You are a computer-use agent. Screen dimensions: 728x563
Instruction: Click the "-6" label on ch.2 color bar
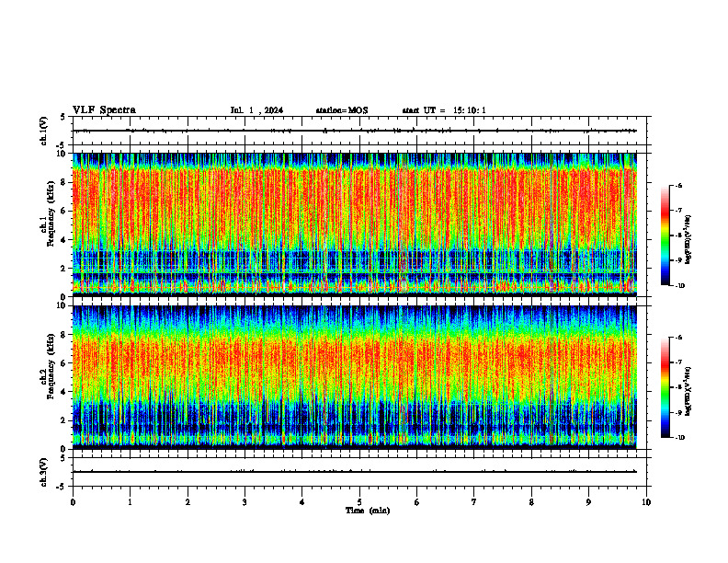[677, 338]
